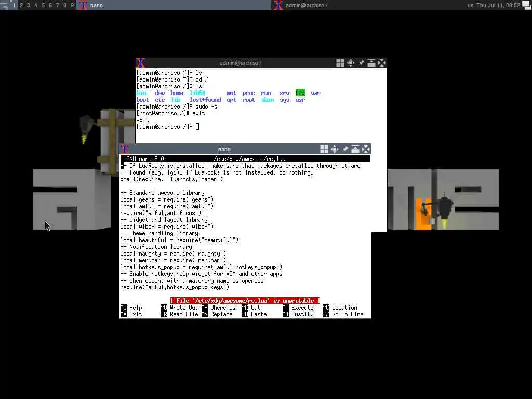The width and height of the screenshot is (532, 399).
Task: Switch to workspace tag 5
Action: tap(43, 5)
